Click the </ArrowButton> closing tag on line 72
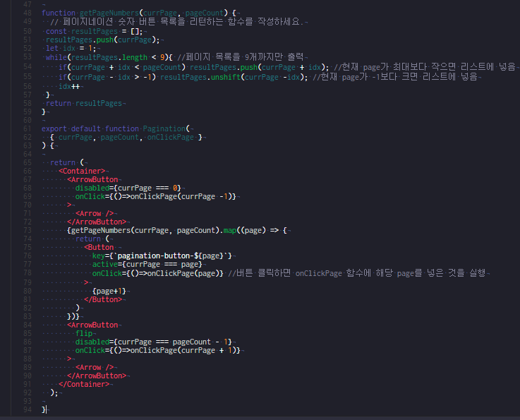 (x=97, y=222)
